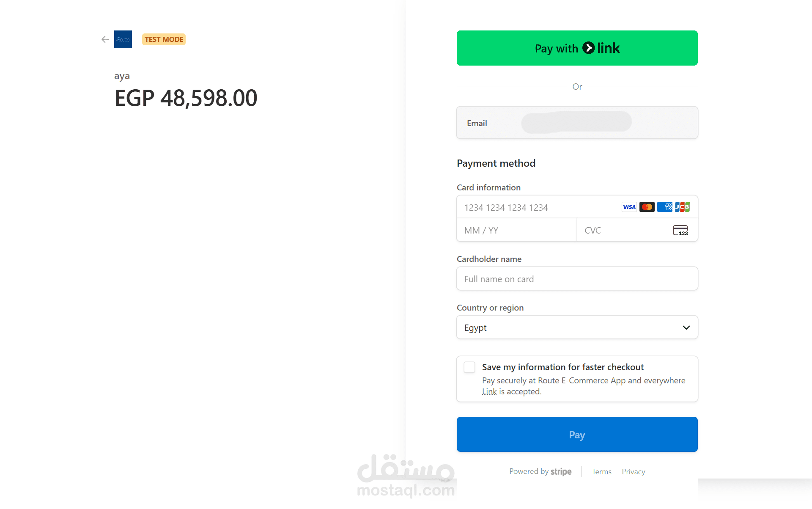Focus the card number field
This screenshot has height=509, width=812.
coord(537,207)
